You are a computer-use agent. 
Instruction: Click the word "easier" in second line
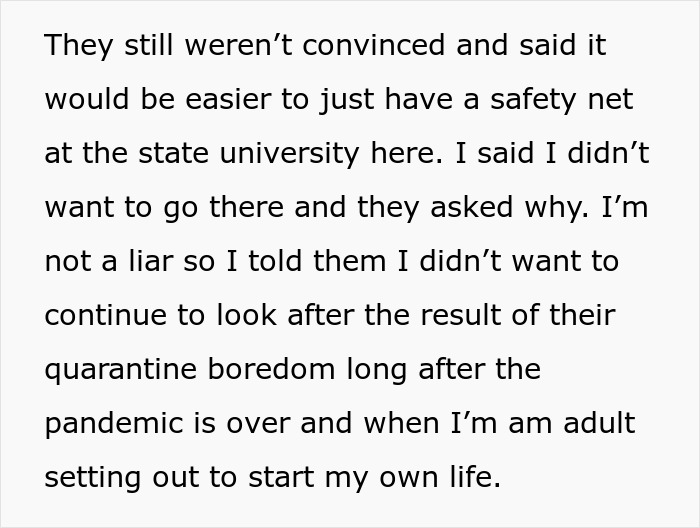(x=228, y=99)
